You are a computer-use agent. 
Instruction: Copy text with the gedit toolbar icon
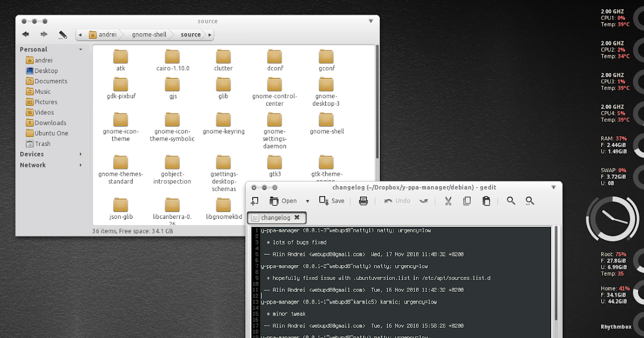click(467, 201)
